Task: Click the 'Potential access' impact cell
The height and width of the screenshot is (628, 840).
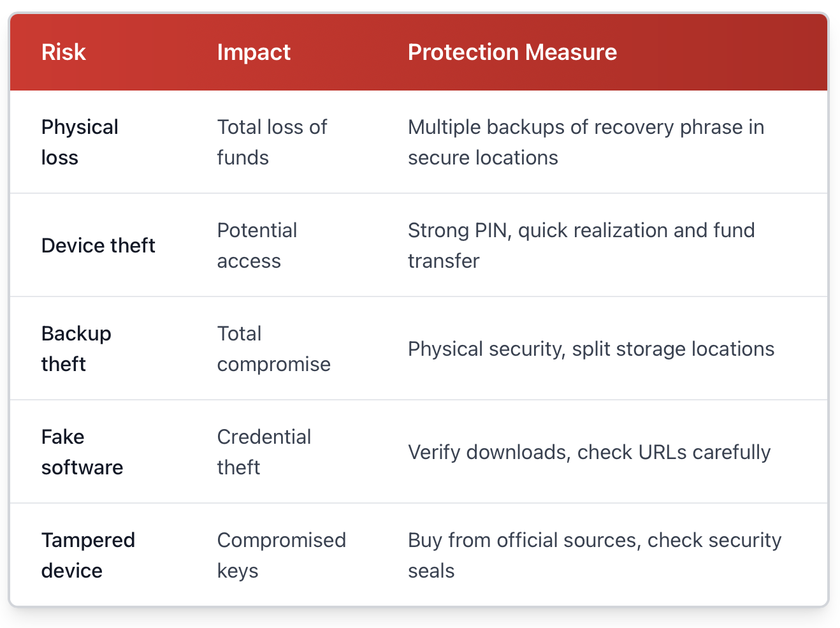Action: pos(257,245)
